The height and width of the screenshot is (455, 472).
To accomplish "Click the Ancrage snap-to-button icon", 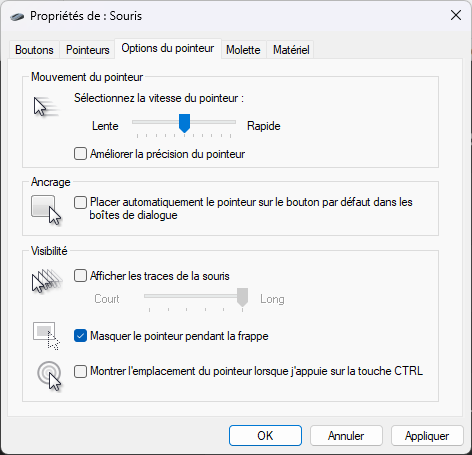I will click(46, 210).
